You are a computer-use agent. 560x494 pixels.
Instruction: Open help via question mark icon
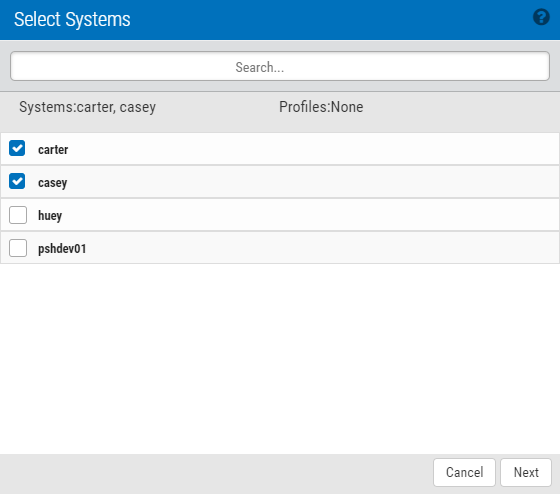coord(541,17)
